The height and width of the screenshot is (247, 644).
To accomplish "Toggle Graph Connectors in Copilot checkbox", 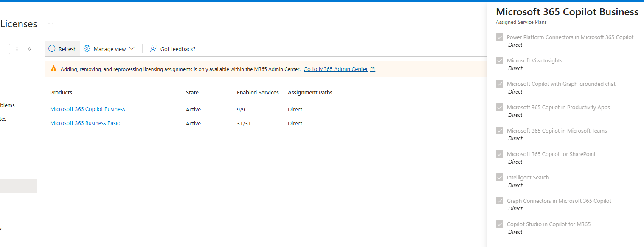I will tap(500, 201).
